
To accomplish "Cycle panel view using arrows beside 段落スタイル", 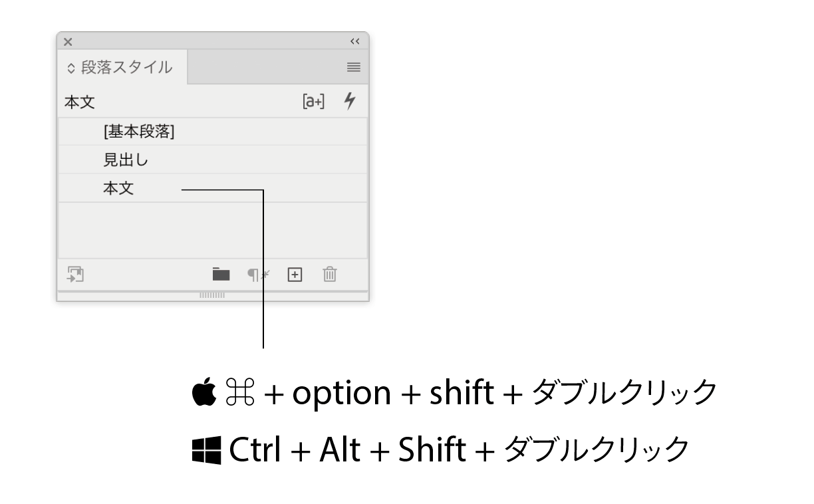I will pyautogui.click(x=71, y=68).
